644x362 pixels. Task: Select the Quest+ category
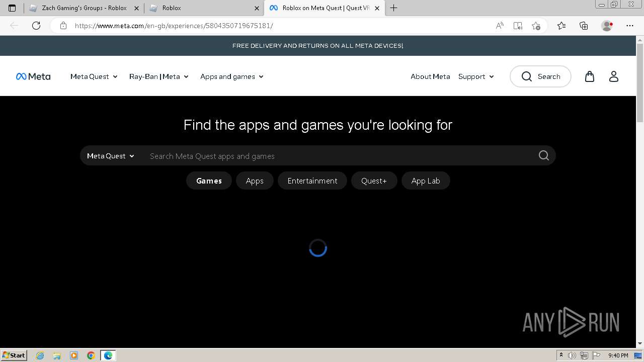tap(374, 180)
